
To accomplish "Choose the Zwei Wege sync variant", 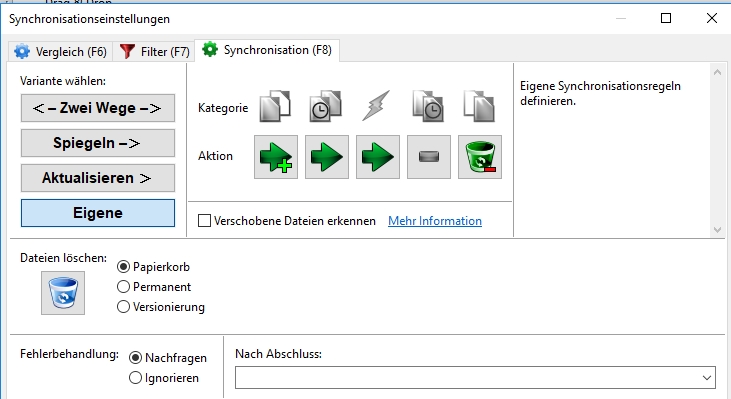I will pos(98,108).
